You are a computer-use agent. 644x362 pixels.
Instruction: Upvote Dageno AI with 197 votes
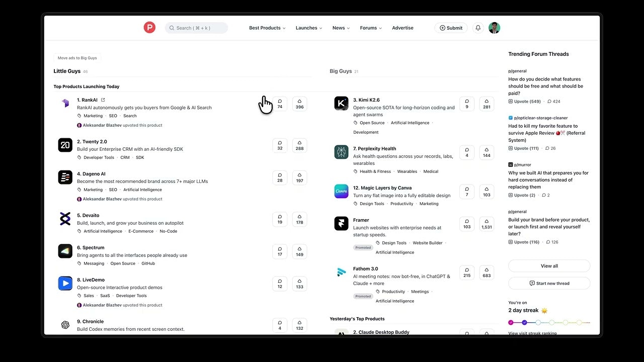[300, 177]
